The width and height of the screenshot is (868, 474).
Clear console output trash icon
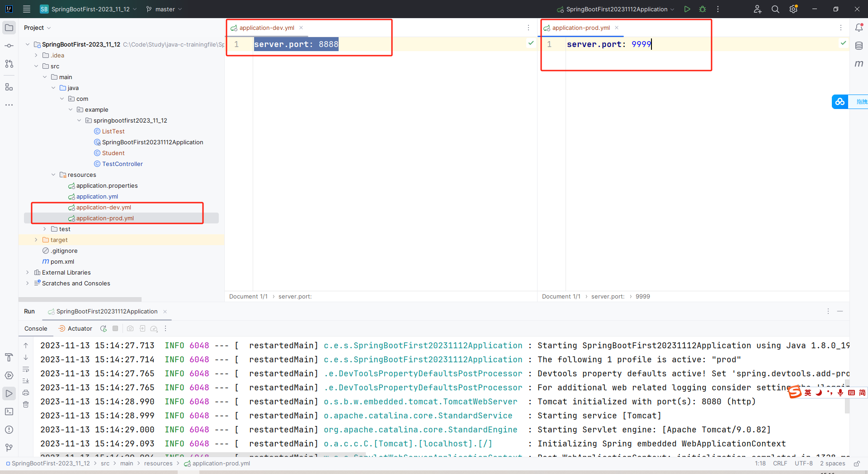(x=26, y=404)
